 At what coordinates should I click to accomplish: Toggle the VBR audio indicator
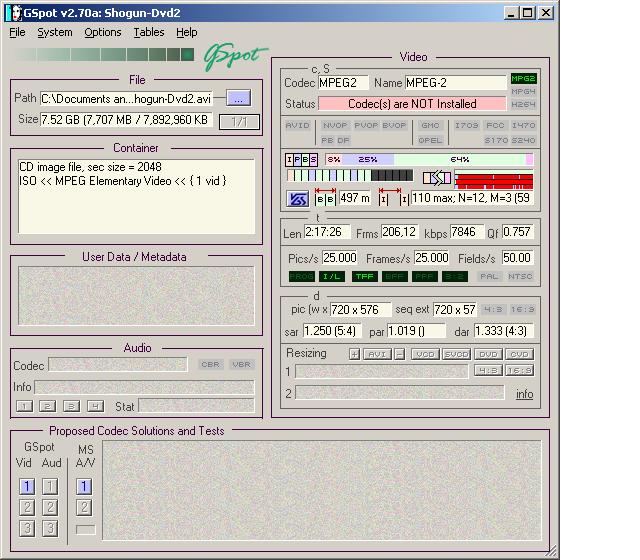[x=241, y=364]
